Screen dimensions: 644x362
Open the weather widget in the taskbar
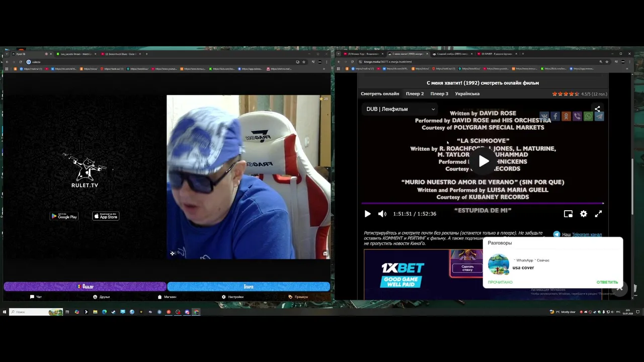point(563,312)
